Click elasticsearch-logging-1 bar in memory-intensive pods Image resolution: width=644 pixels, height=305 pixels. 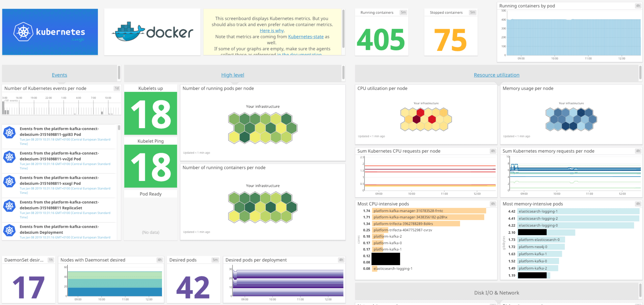(x=578, y=211)
